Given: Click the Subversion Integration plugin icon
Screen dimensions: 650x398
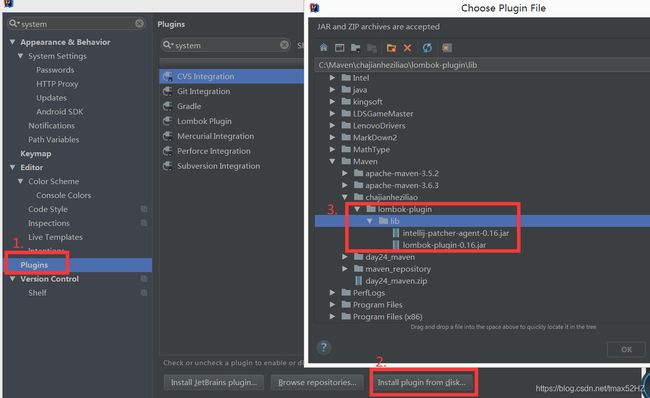Looking at the screenshot, I should click(x=168, y=166).
